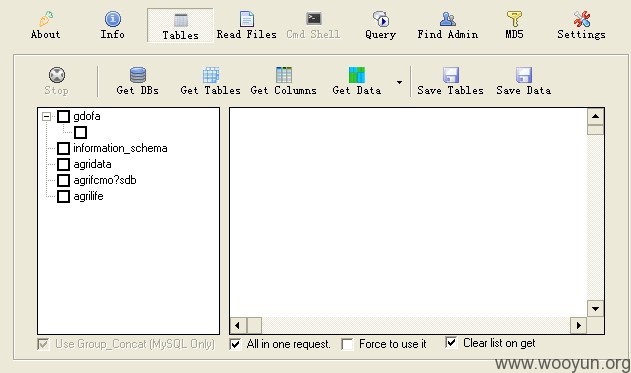Select agrilife in the tree
The height and width of the screenshot is (373, 631).
tap(88, 196)
